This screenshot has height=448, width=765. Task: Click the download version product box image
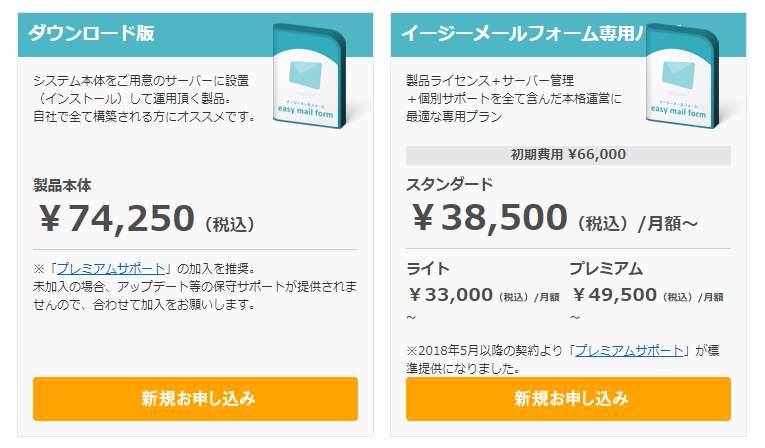coord(309,76)
